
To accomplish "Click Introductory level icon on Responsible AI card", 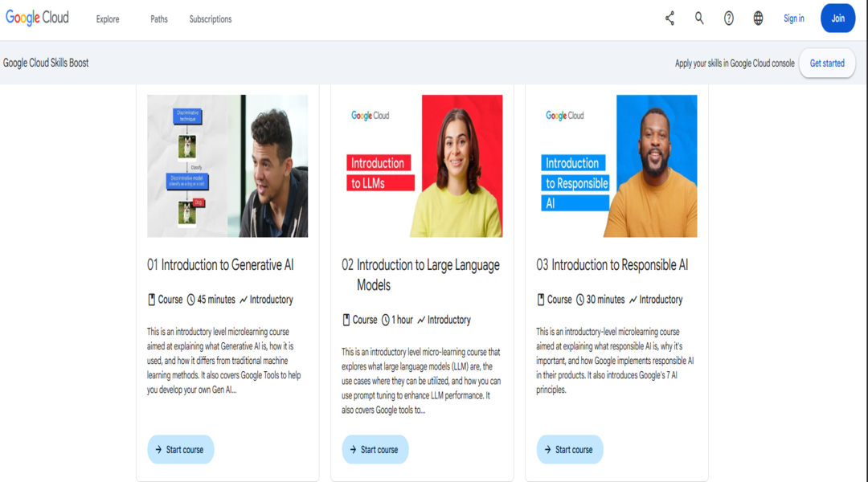I will [x=633, y=300].
